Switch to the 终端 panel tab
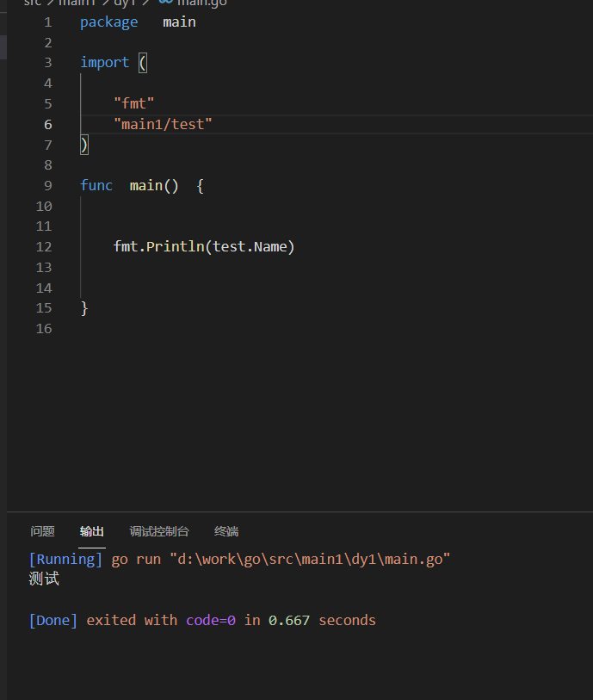 pyautogui.click(x=225, y=531)
